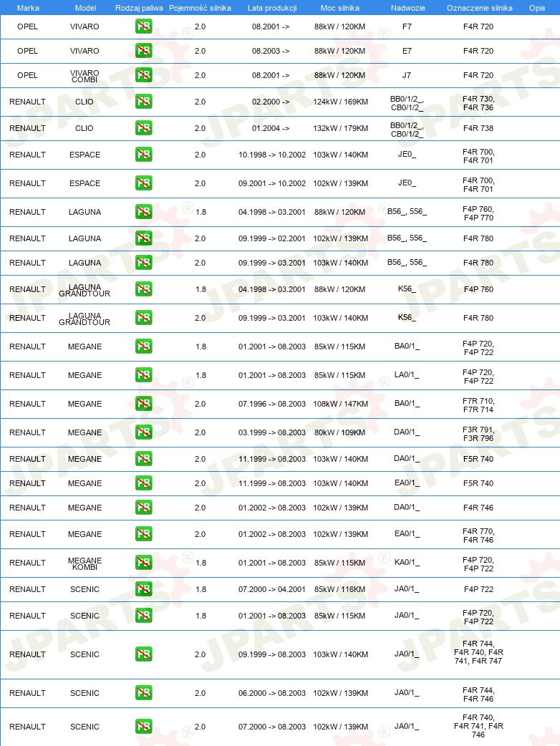This screenshot has width=560, height=746.
Task: Select the production dates 09.2001 -> 10.2002
Action: pyautogui.click(x=272, y=183)
